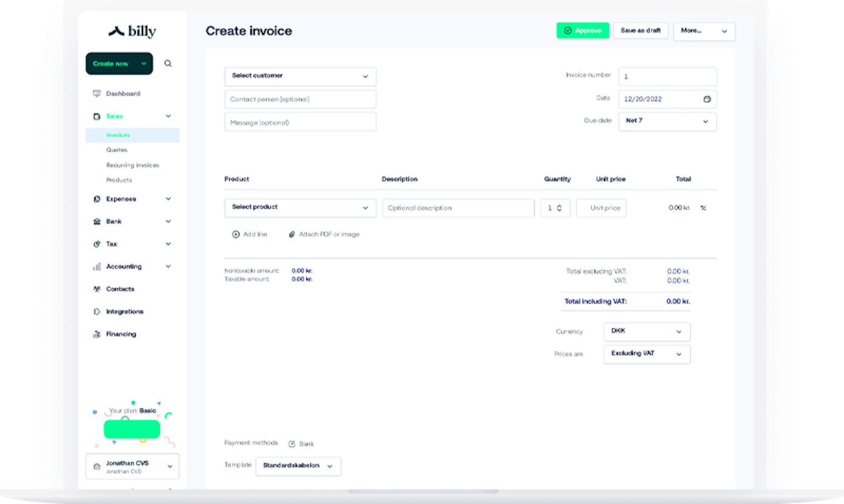
Task: Open the More... dropdown
Action: point(704,31)
